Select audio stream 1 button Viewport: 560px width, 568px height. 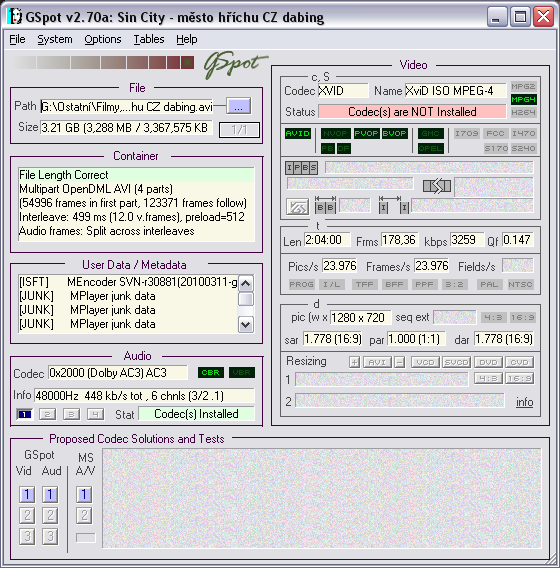25,414
